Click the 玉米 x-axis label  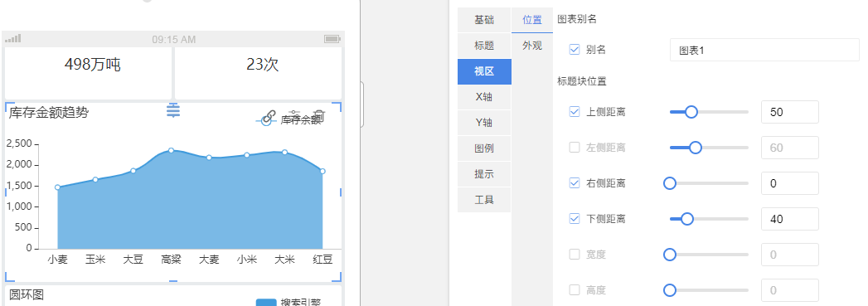tap(95, 259)
